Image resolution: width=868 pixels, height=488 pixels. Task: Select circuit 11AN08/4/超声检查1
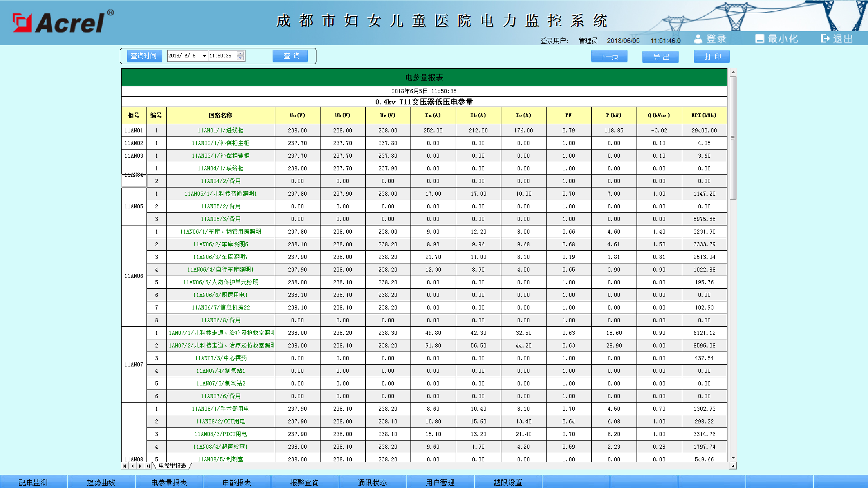(221, 447)
